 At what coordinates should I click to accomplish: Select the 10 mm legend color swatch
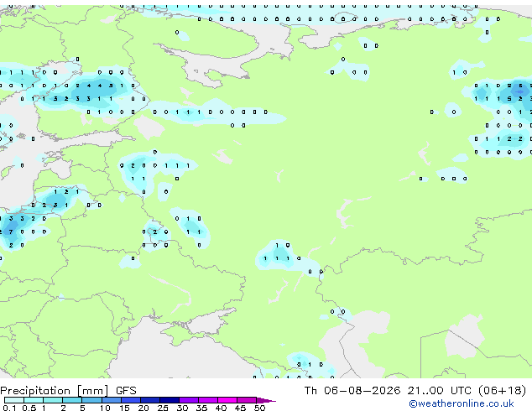coord(111,400)
